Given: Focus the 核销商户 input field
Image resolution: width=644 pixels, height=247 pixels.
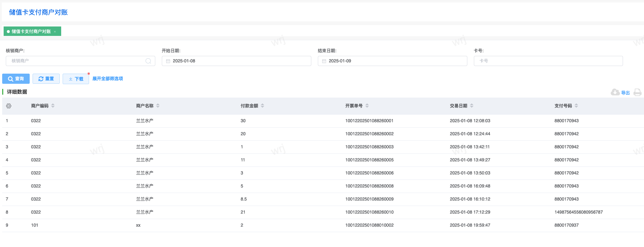Looking at the screenshot, I should 80,61.
